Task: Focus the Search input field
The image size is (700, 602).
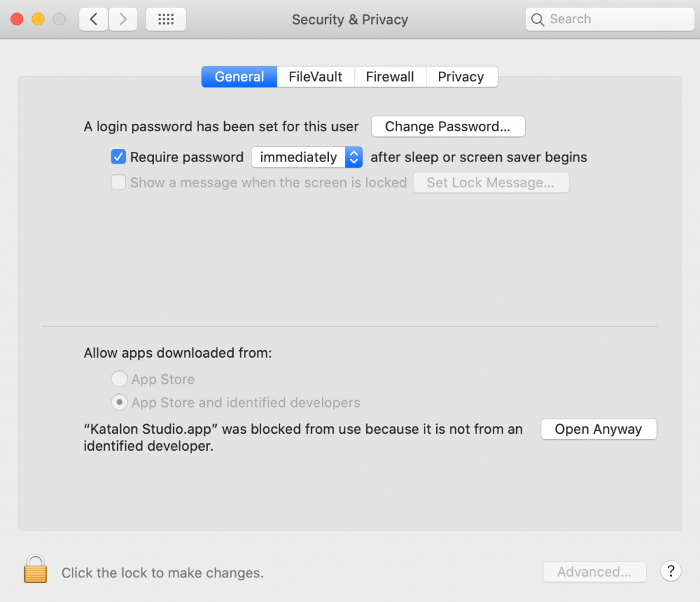Action: click(609, 19)
